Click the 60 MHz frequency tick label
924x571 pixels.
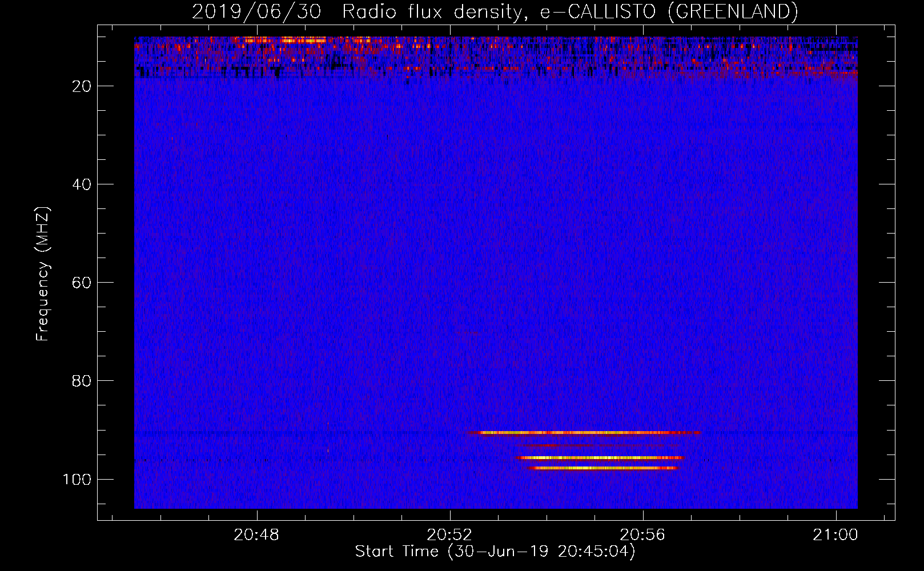point(82,283)
